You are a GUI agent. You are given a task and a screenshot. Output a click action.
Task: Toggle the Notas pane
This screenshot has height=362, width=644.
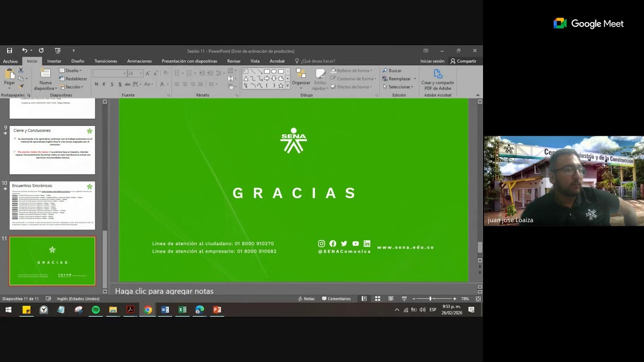(x=306, y=299)
